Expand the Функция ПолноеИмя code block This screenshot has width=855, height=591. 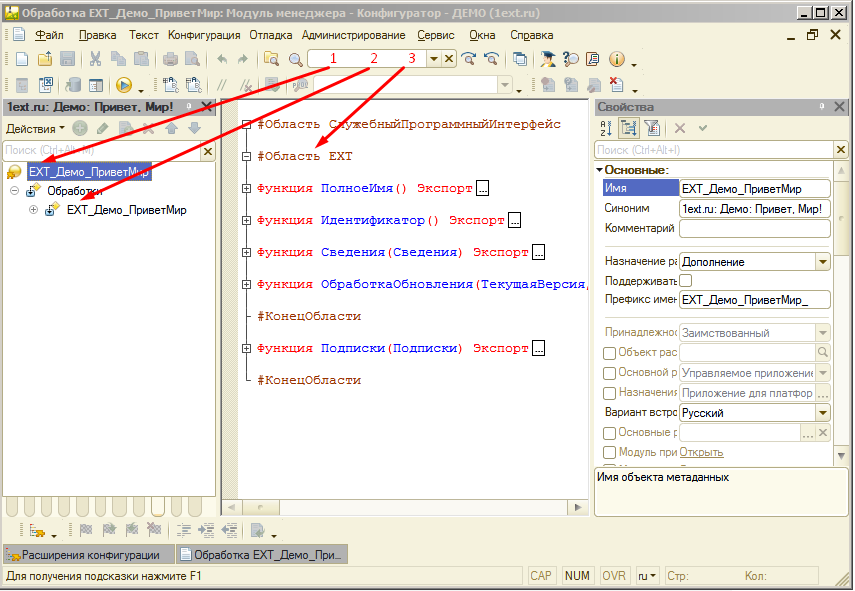245,187
